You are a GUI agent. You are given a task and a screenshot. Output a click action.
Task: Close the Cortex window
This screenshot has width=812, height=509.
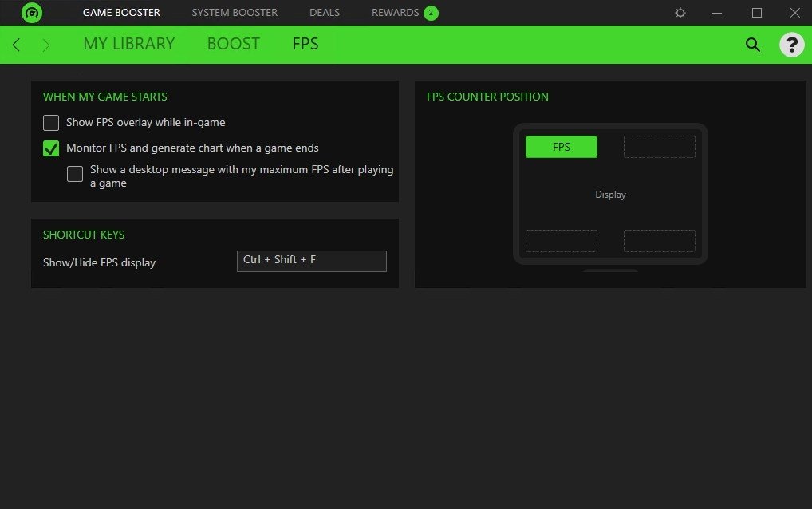(795, 13)
